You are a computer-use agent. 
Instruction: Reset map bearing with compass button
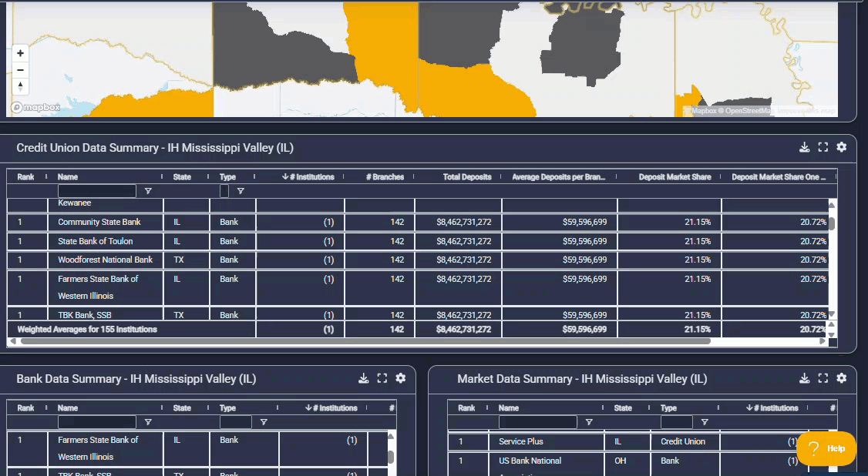[x=21, y=86]
